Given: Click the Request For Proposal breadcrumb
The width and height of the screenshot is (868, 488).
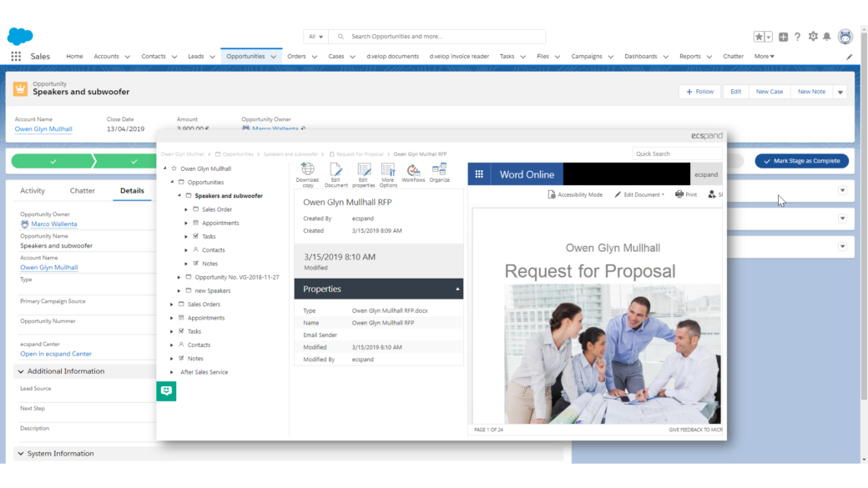Looking at the screenshot, I should click(360, 154).
